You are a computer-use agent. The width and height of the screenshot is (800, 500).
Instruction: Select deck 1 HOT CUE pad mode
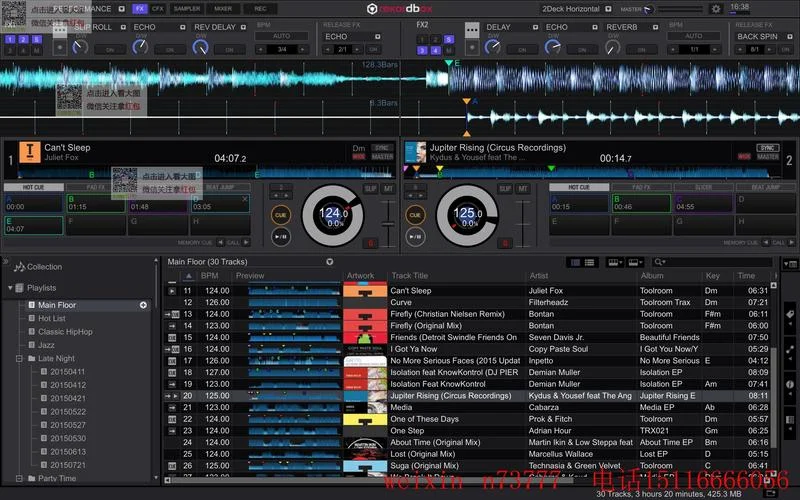point(34,187)
